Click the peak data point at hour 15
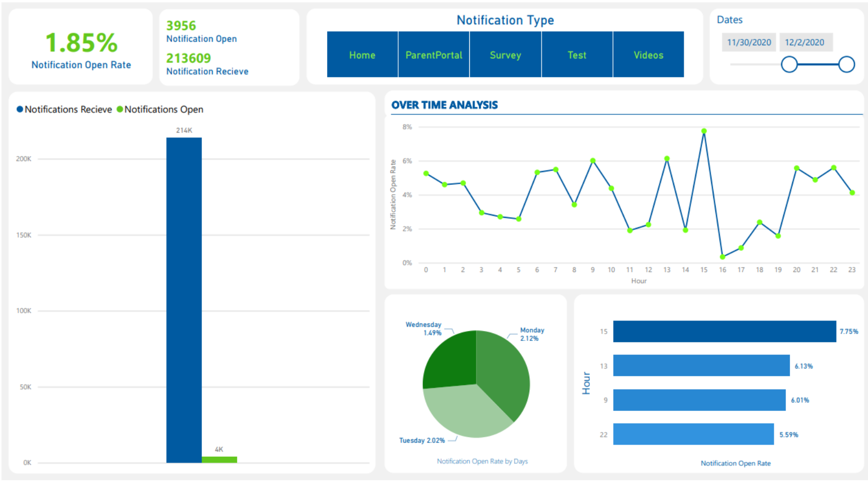This screenshot has height=482, width=868. 704,131
